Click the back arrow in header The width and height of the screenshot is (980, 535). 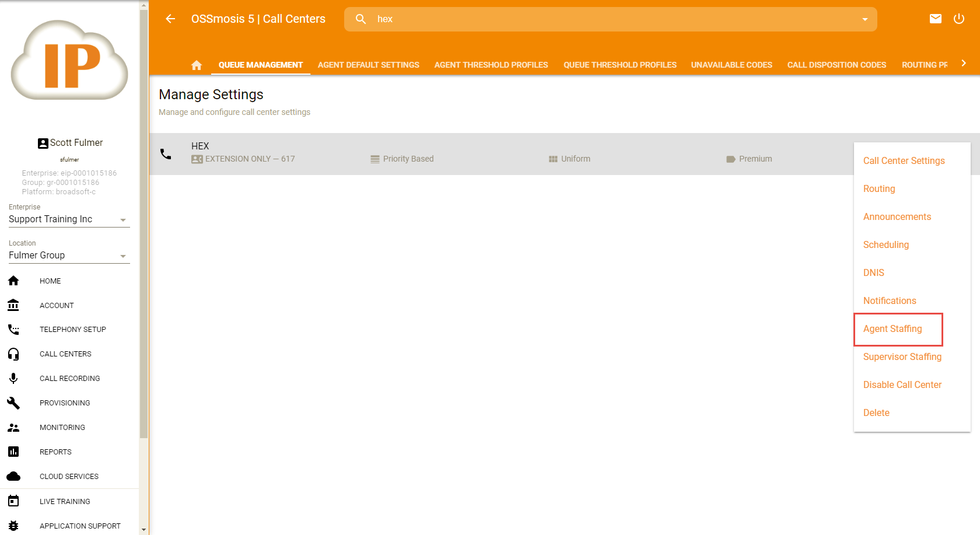pos(170,19)
